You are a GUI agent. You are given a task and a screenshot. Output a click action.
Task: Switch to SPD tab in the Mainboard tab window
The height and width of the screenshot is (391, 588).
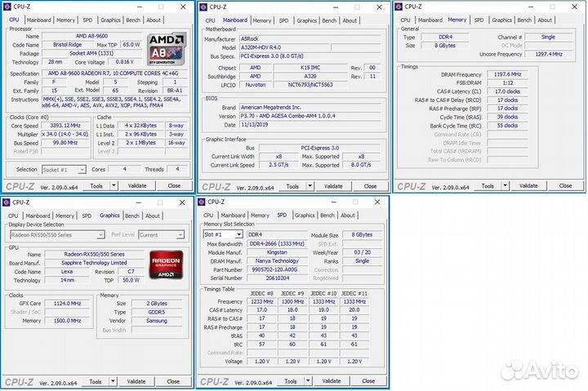(284, 20)
